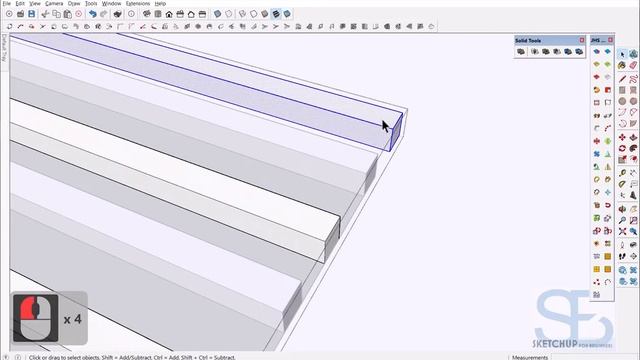Viewport: 640px width, 360px height.
Task: Click the Paste clipboard icon
Action: point(68,14)
